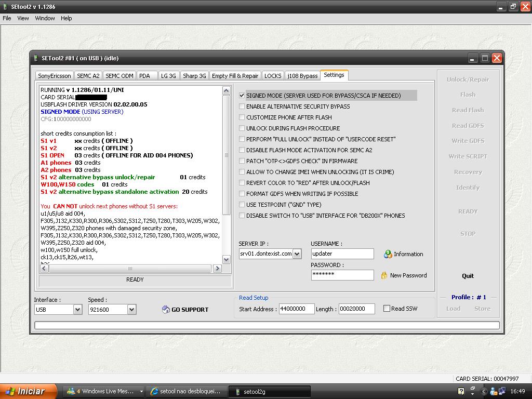Open the Iniciar start menu

point(29,391)
